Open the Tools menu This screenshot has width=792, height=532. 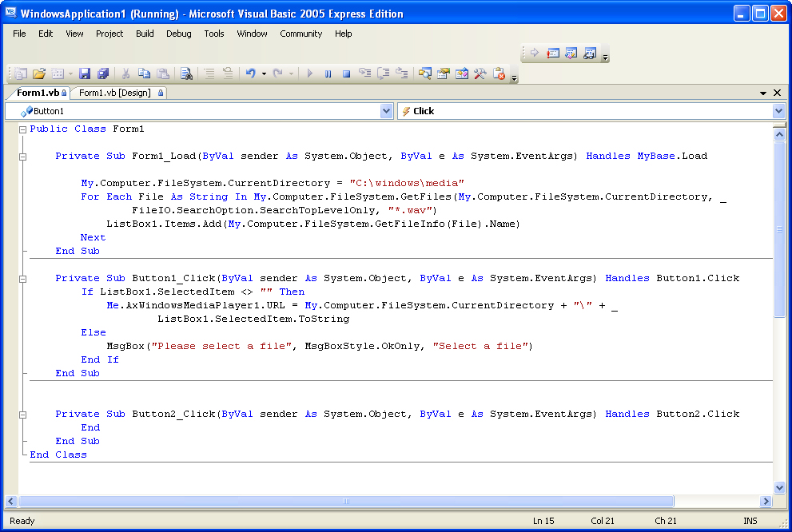click(x=214, y=34)
